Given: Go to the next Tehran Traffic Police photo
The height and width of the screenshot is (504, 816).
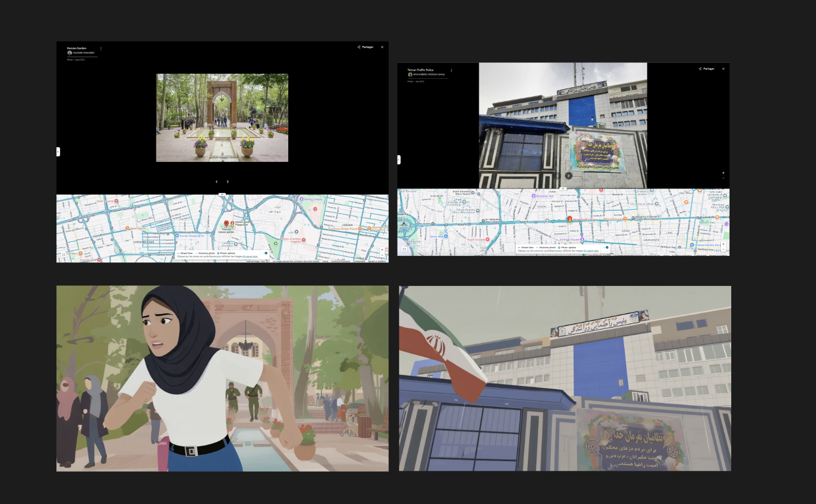Looking at the screenshot, I should 569,175.
